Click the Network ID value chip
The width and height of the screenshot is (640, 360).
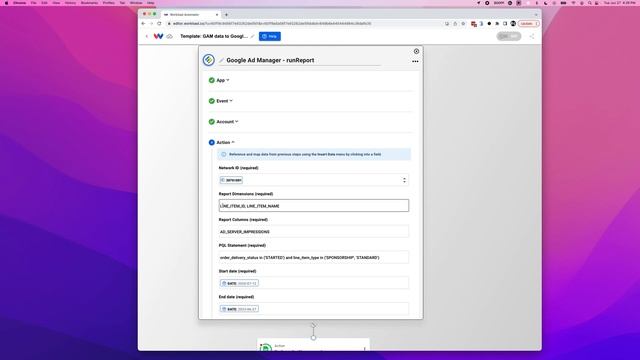[x=231, y=180]
